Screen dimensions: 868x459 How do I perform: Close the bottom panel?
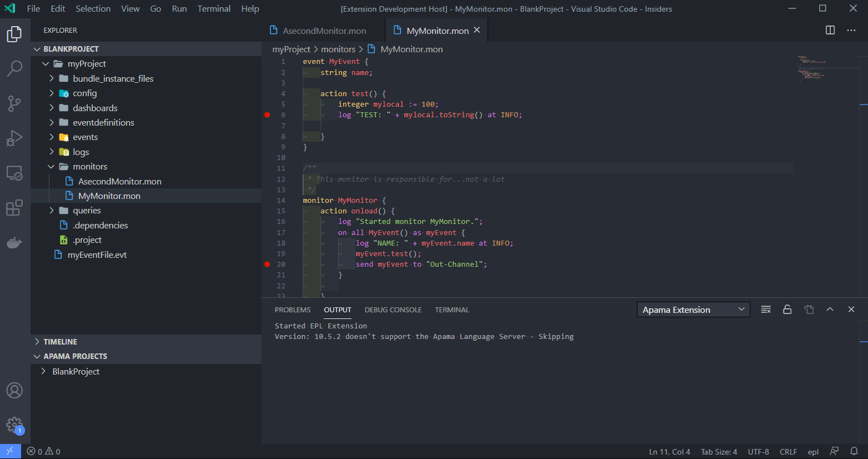coord(851,310)
